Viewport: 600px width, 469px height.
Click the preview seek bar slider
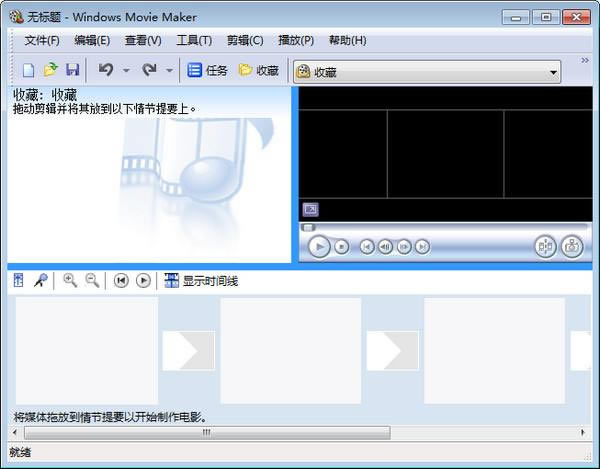tap(308, 227)
